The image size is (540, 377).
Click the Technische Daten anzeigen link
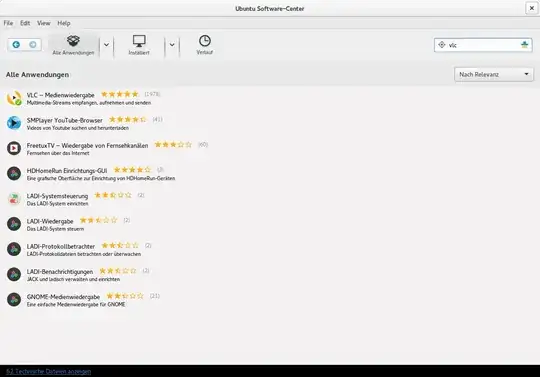point(49,371)
